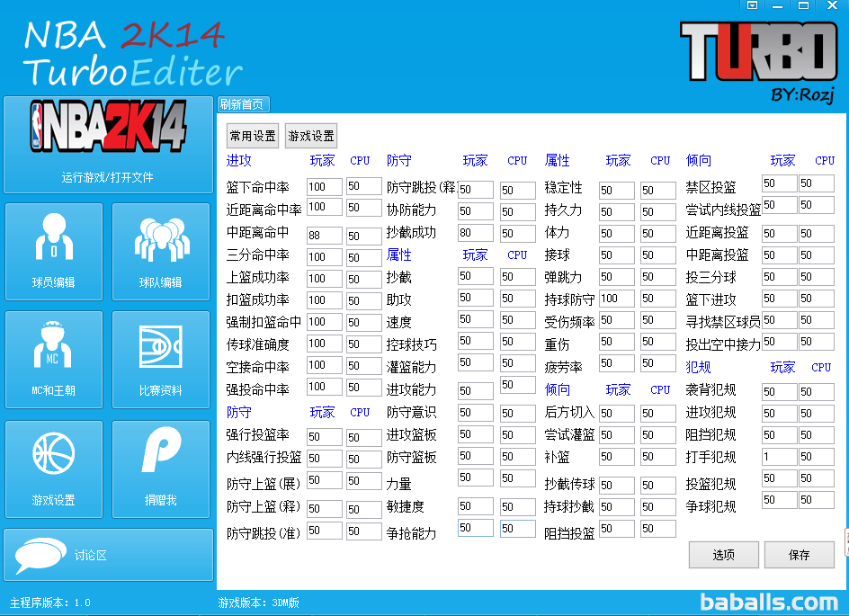Open the 讨论区 chat bubble tile
The width and height of the screenshot is (849, 616).
point(108,555)
